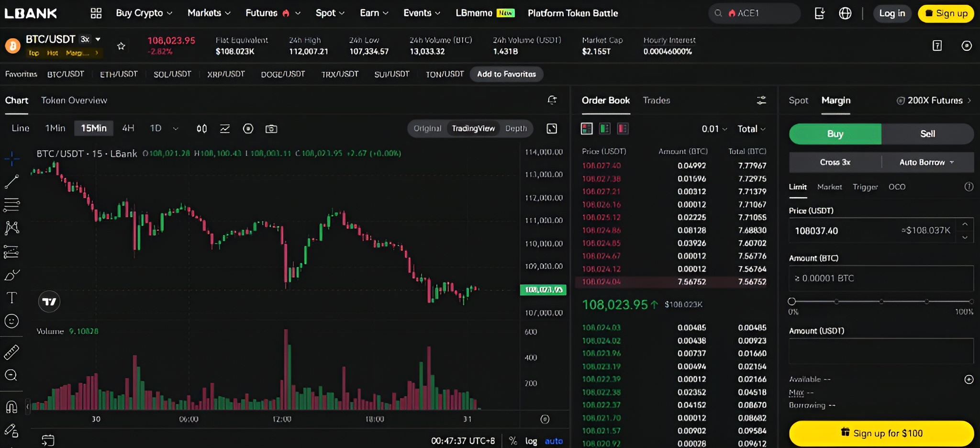Expand the Buy Crypto menu

coord(144,13)
